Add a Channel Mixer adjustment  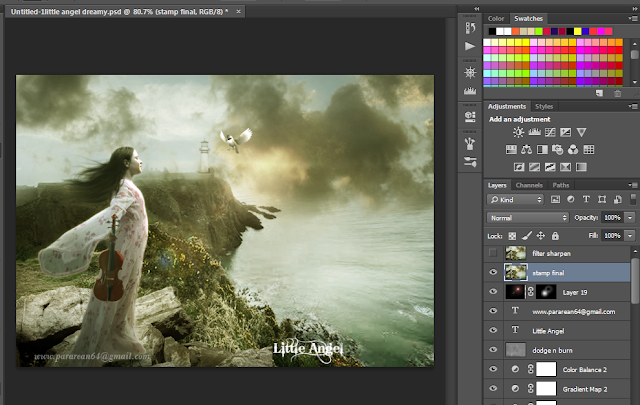click(x=573, y=149)
